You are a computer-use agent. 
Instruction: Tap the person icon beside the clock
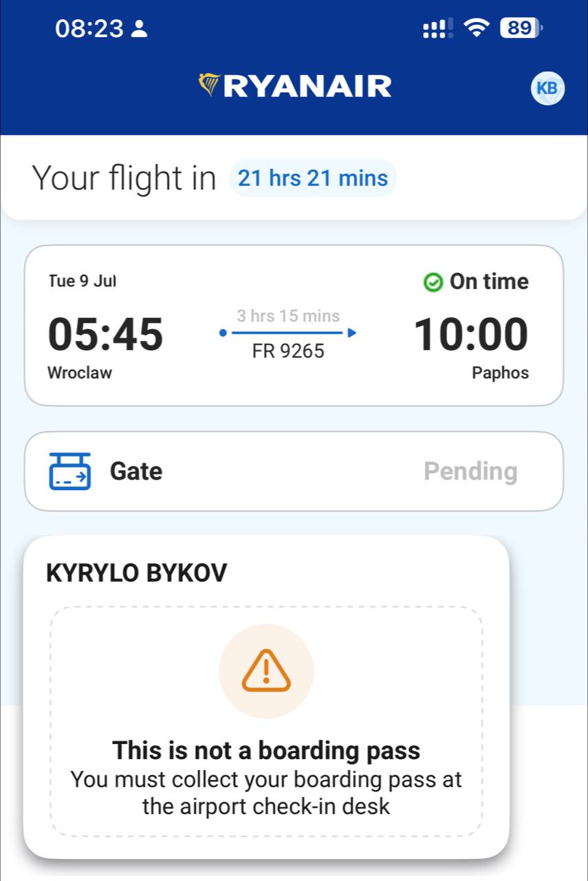click(x=140, y=29)
